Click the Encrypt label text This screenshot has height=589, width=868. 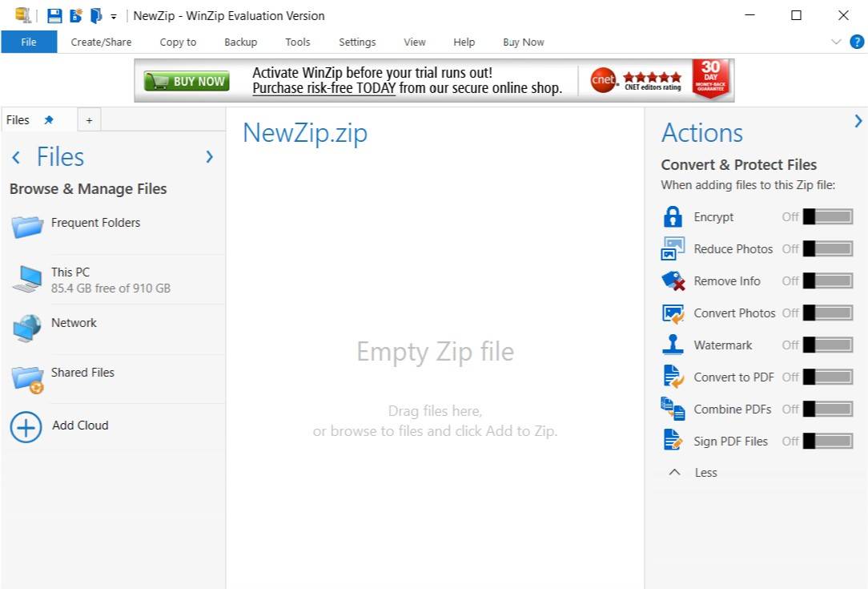713,216
